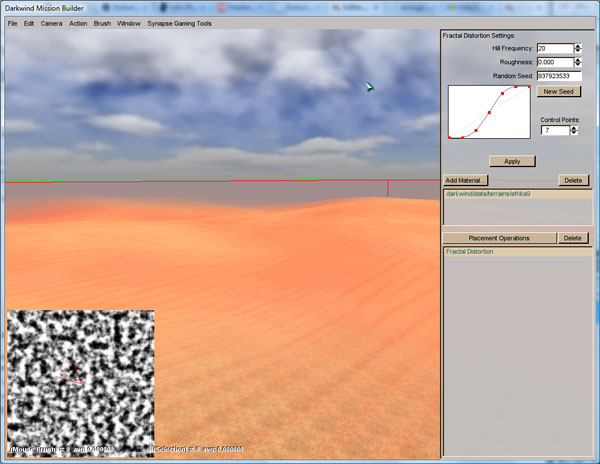Decrease Roughness with down arrow
The image size is (600, 464).
tap(578, 64)
